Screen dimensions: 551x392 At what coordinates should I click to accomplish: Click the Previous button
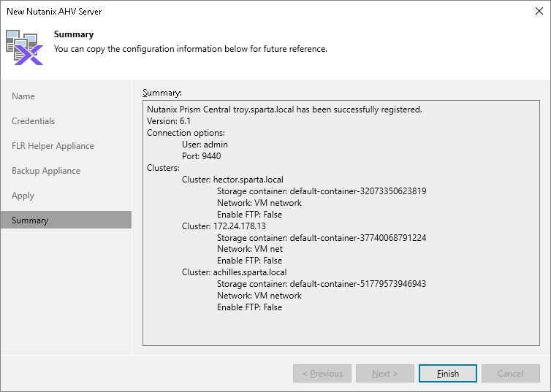(x=322, y=374)
